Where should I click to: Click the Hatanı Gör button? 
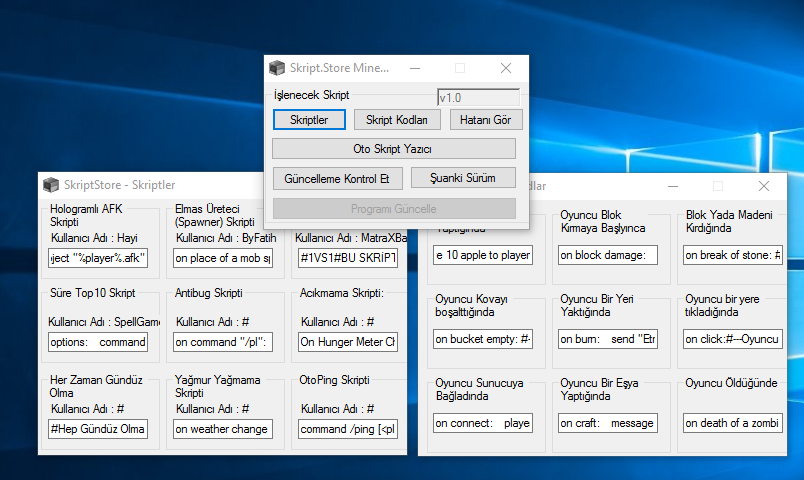pyautogui.click(x=486, y=119)
